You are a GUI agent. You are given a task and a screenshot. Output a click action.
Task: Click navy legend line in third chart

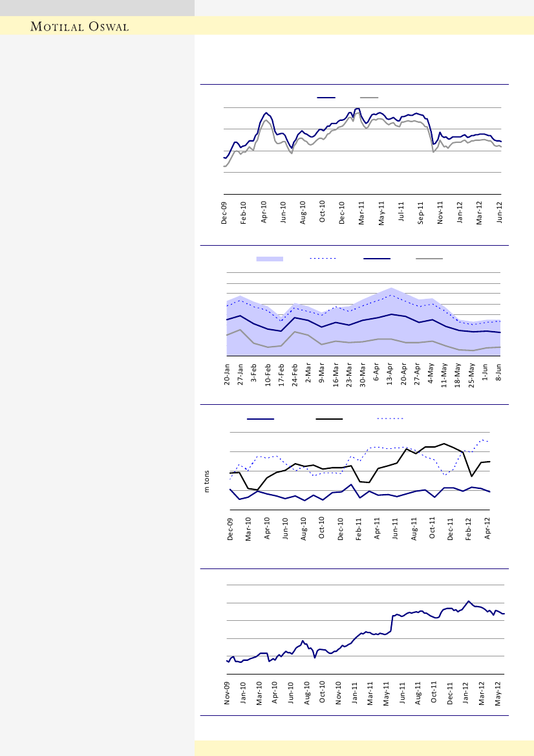click(261, 418)
